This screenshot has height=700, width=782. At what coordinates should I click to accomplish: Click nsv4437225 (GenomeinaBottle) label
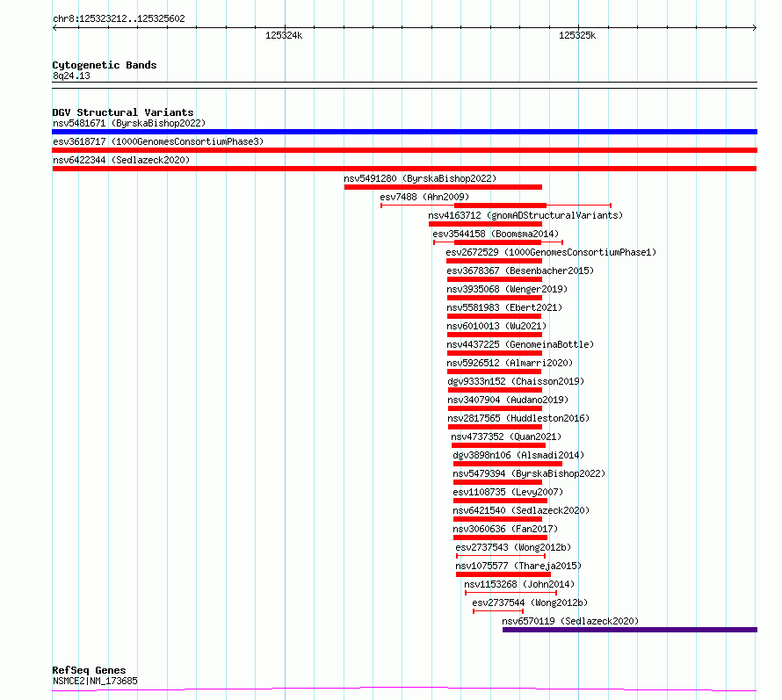[x=520, y=344]
